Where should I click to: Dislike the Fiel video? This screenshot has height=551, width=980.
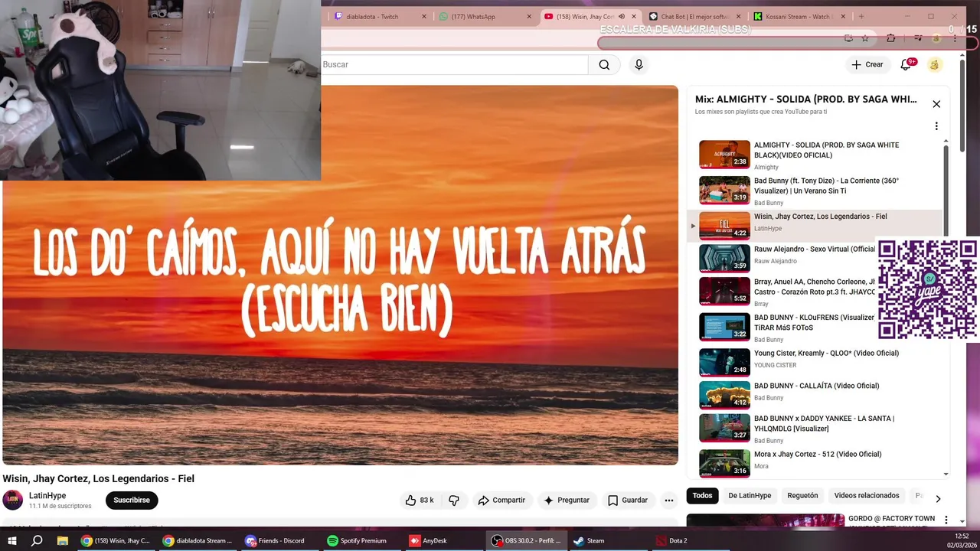click(x=454, y=500)
